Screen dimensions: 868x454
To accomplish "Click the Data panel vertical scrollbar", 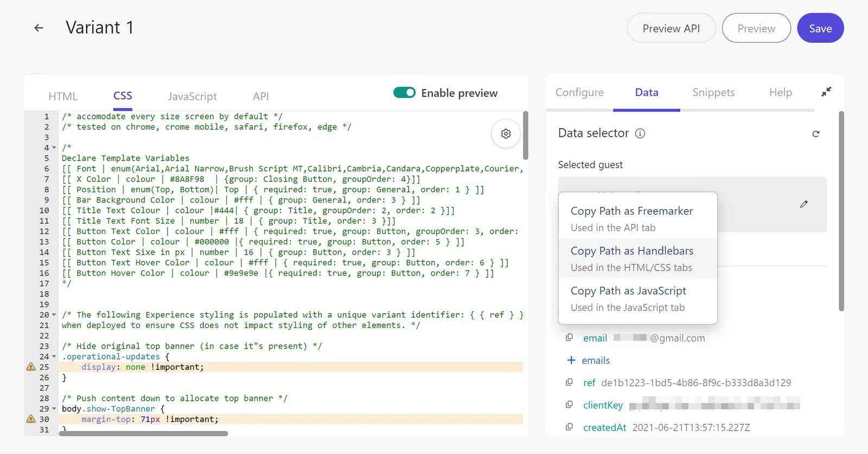I will point(841,211).
